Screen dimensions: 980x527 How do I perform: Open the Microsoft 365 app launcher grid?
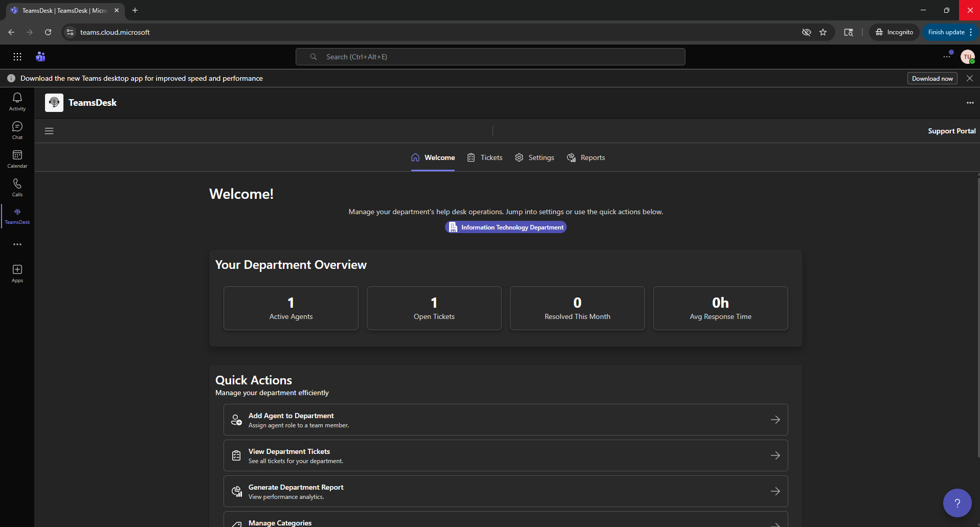point(17,57)
